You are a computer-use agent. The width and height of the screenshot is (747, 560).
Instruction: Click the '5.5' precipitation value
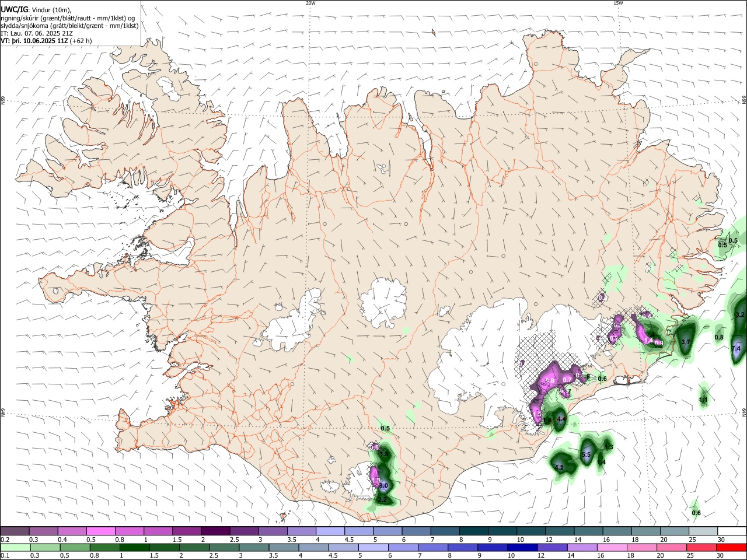coord(587,454)
